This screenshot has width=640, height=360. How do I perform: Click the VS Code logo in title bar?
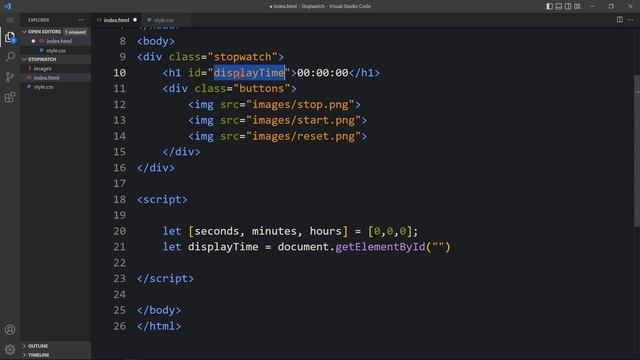tap(7, 6)
